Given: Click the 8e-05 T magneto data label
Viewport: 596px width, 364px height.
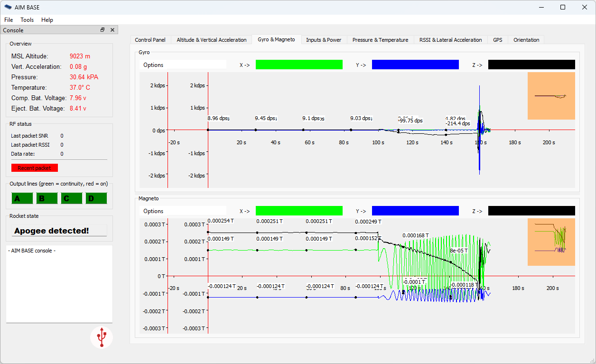Looking at the screenshot, I should tap(459, 250).
